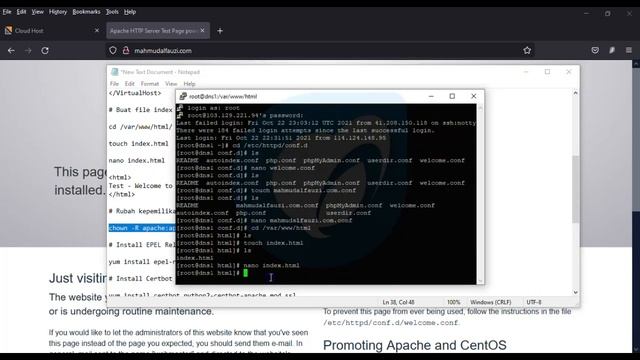The width and height of the screenshot is (640, 360).
Task: Open Notepad Format menu
Action: (149, 84)
